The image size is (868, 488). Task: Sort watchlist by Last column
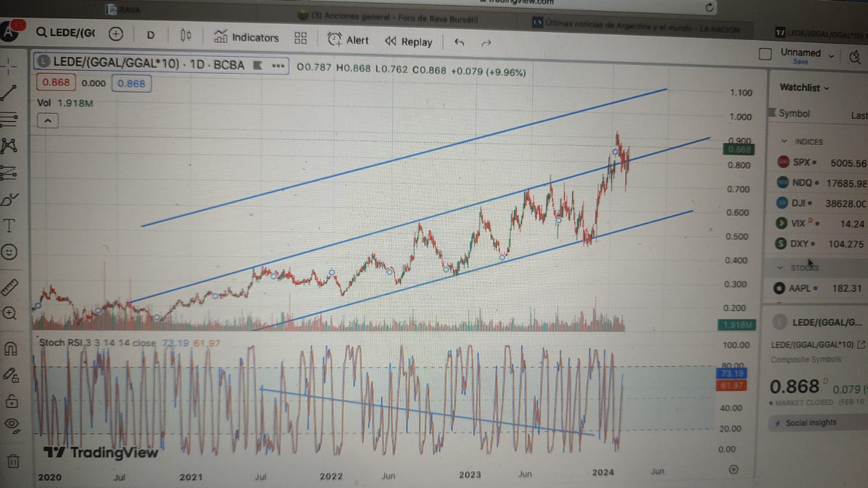pos(859,116)
